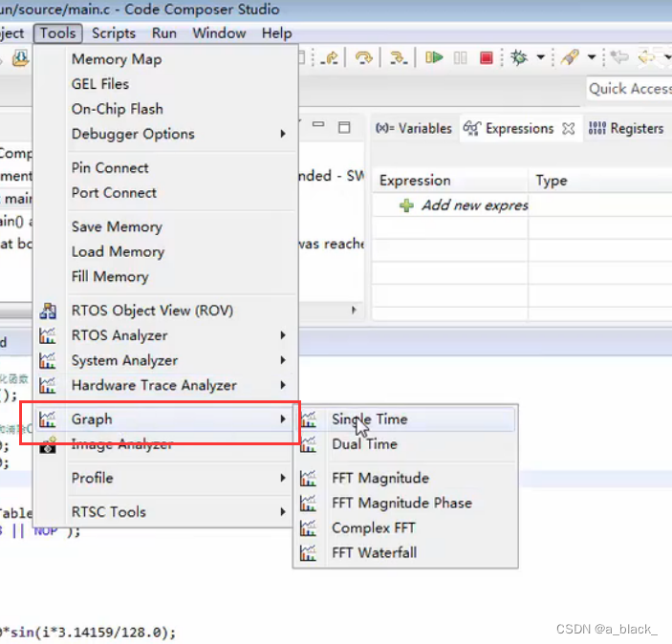
Task: Select Complex FFT graph
Action: pyautogui.click(x=374, y=527)
